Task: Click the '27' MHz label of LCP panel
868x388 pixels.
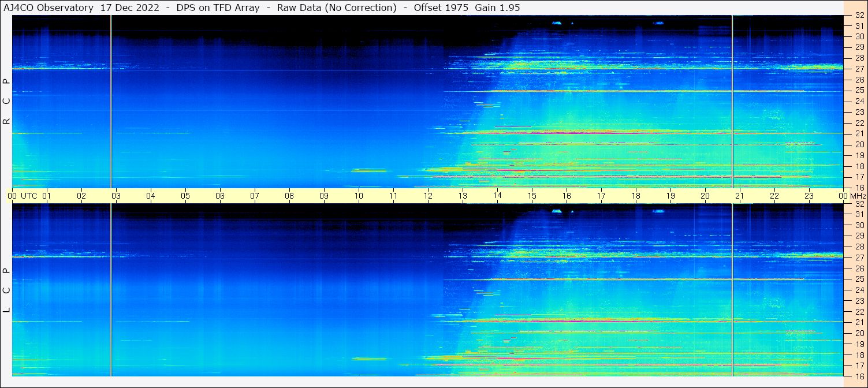Action: point(859,258)
